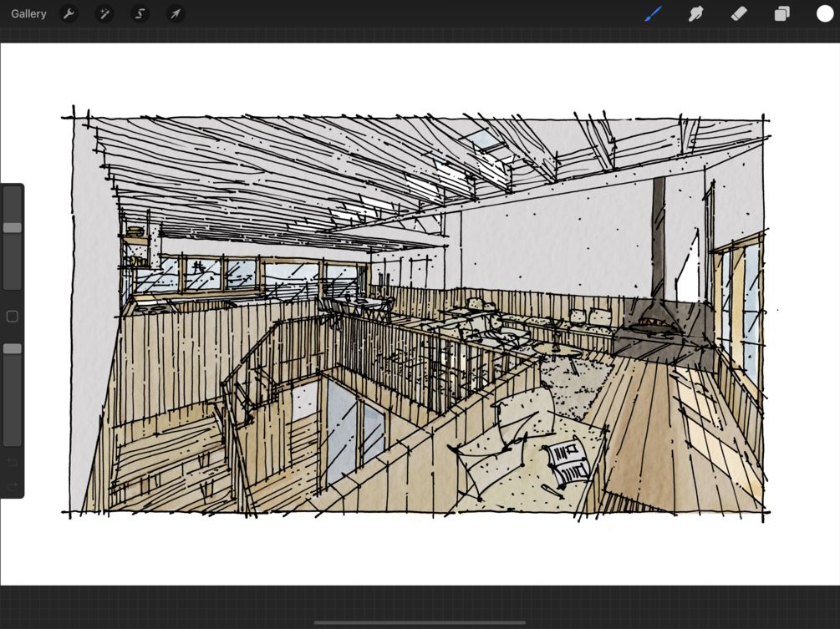Tap the iPad home indicator bar

pyautogui.click(x=420, y=622)
